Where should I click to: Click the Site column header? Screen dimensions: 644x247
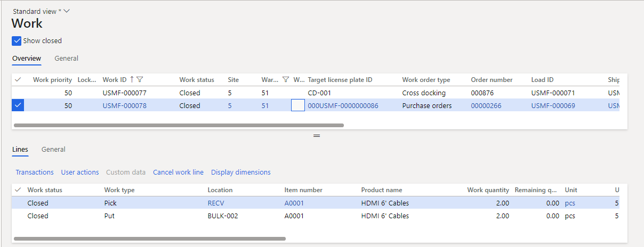pyautogui.click(x=234, y=80)
